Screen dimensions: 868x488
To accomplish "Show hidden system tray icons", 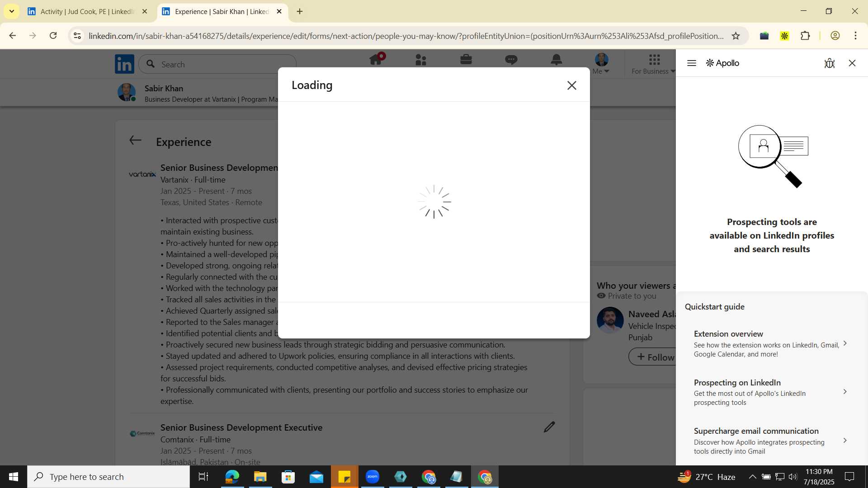I will pos(752,477).
